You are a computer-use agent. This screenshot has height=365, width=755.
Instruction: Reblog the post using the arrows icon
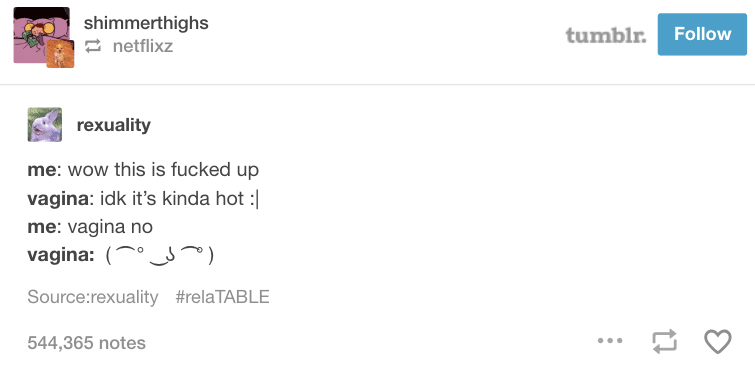[x=664, y=341]
